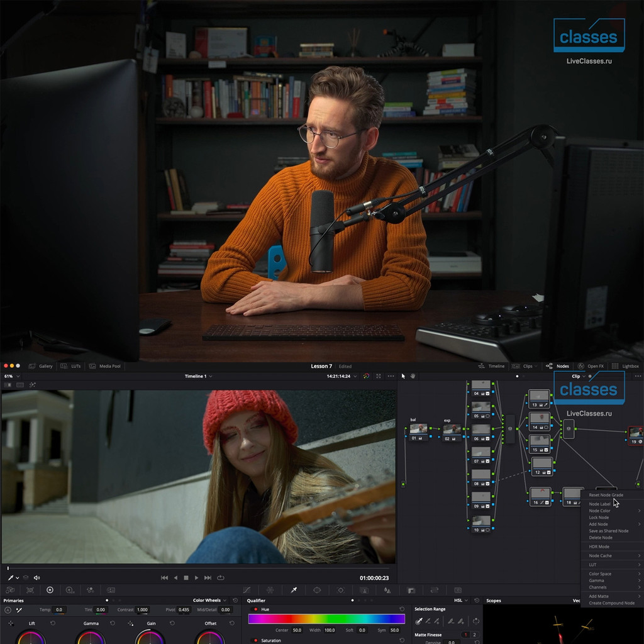
Task: Open the Lightbox view
Action: [625, 366]
